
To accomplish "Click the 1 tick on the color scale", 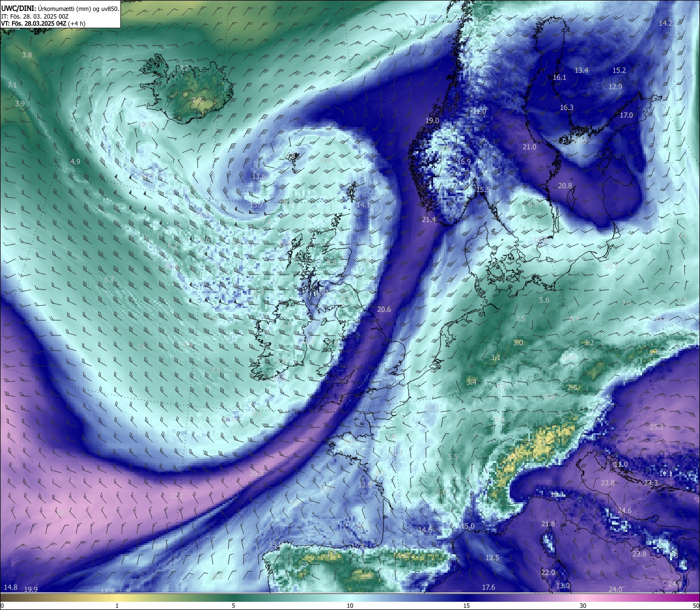I will 117,606.
